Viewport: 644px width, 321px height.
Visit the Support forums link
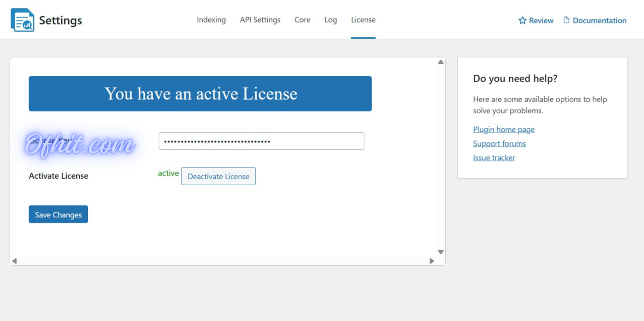499,144
